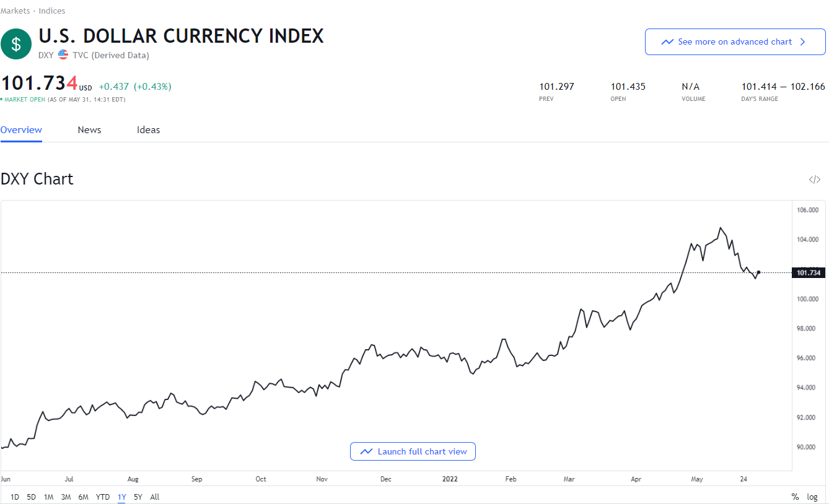This screenshot has width=829, height=504.
Task: Toggle the log scale option
Action: point(812,497)
